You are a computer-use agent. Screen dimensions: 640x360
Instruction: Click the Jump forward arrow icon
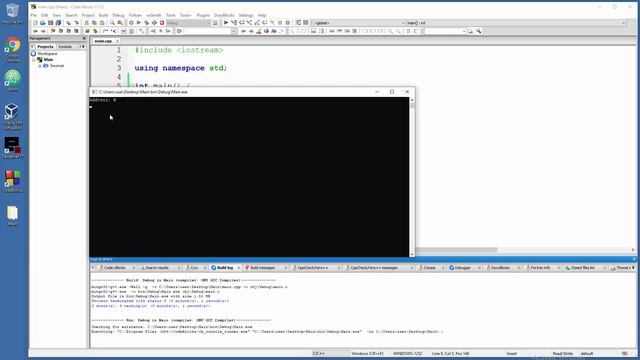[43, 31]
